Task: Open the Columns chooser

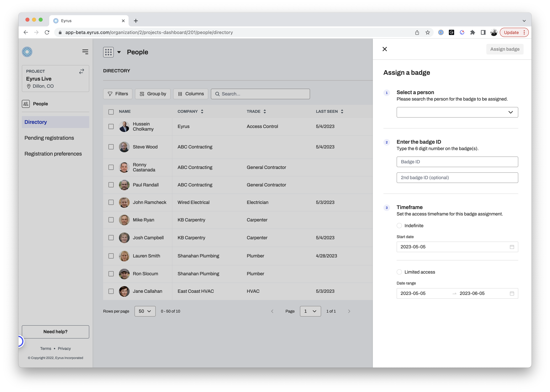Action: click(x=191, y=94)
